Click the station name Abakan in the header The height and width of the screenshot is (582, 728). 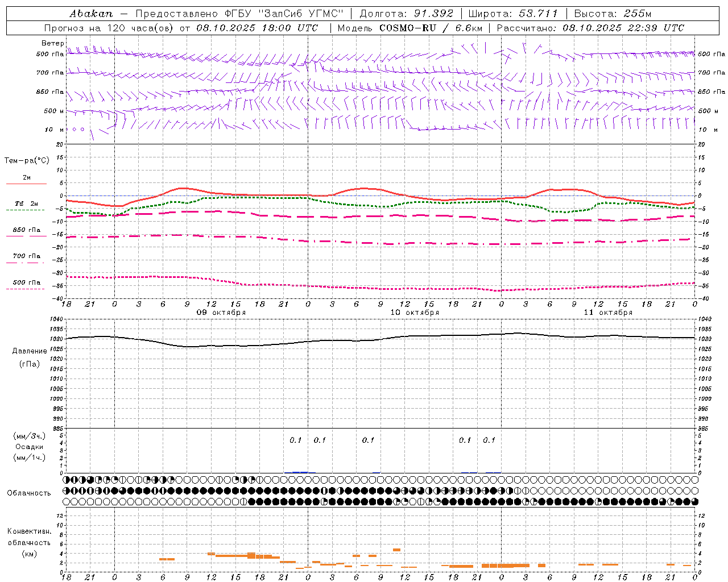(x=92, y=13)
